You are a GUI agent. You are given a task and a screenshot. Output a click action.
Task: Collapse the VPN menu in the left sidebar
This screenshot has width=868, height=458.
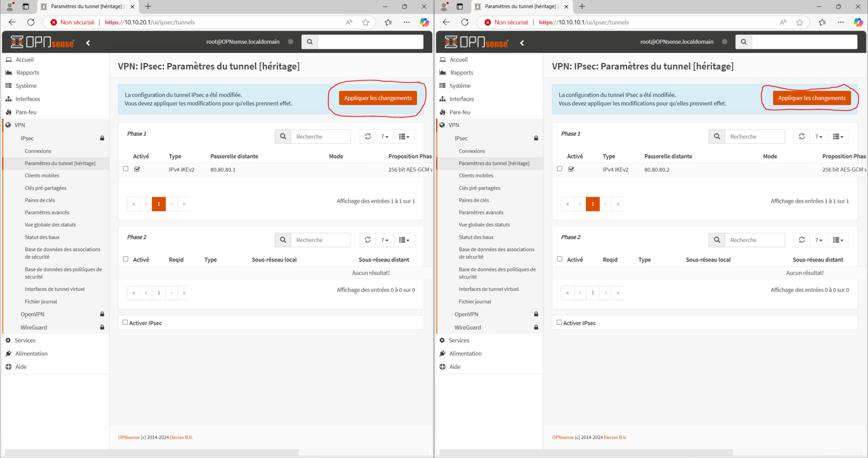20,125
